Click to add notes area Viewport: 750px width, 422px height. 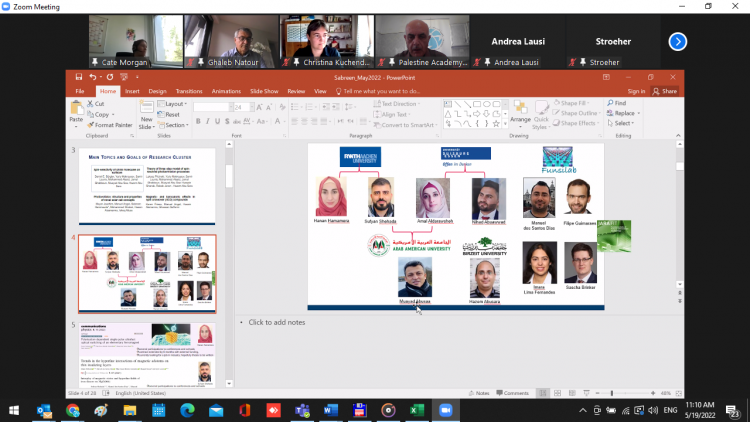pyautogui.click(x=276, y=322)
